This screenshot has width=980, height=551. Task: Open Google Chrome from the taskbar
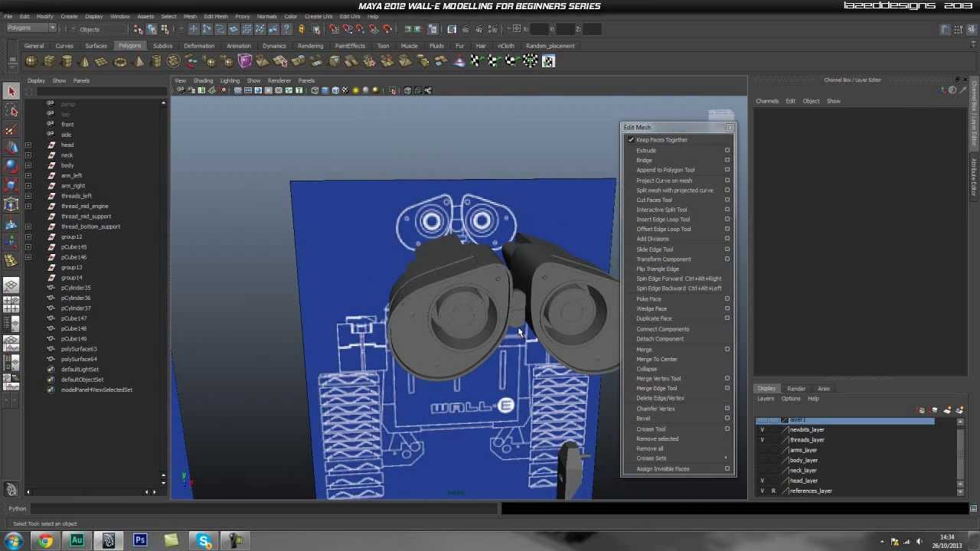point(46,541)
